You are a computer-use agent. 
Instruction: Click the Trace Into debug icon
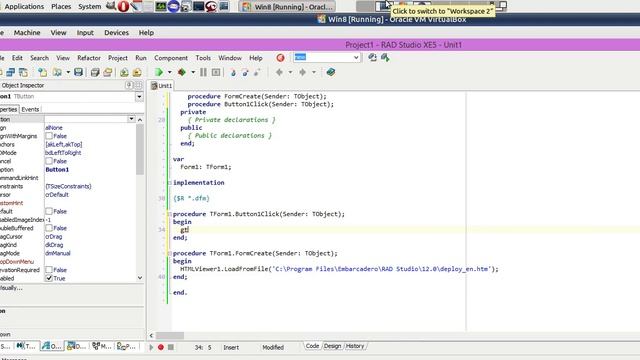(x=233, y=72)
